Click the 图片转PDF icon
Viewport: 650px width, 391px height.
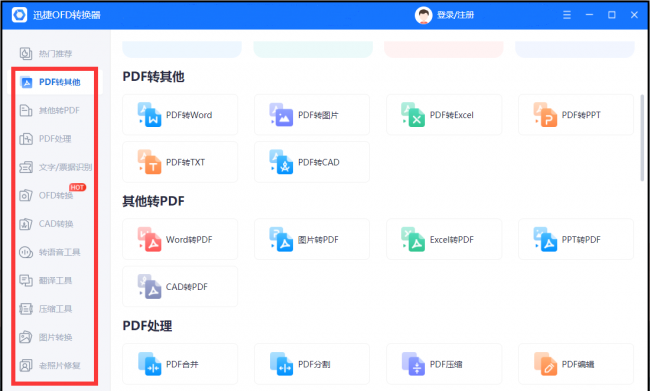coord(281,239)
